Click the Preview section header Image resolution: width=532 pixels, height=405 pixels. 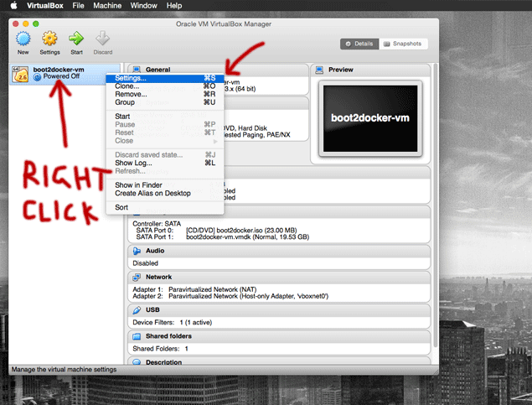pos(370,70)
